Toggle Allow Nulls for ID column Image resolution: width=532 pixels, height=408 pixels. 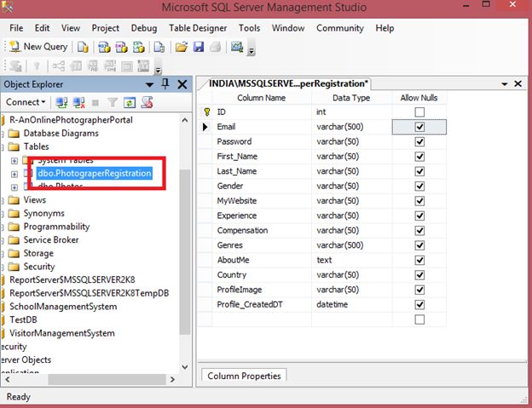coord(419,112)
